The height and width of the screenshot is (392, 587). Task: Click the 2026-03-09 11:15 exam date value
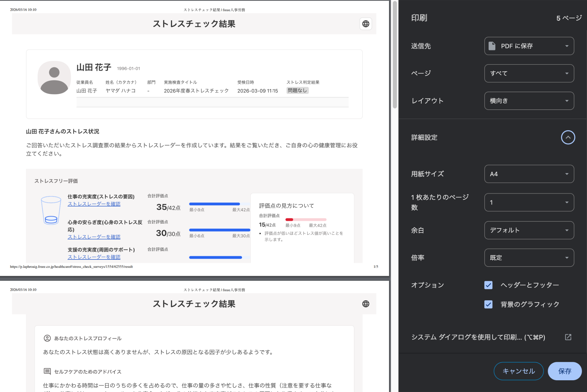point(258,91)
